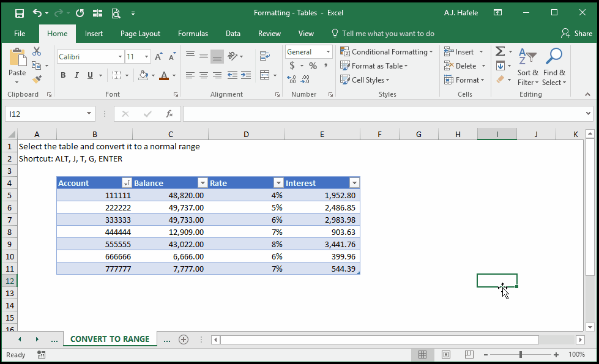Switch to the Insert tab

[x=94, y=34]
